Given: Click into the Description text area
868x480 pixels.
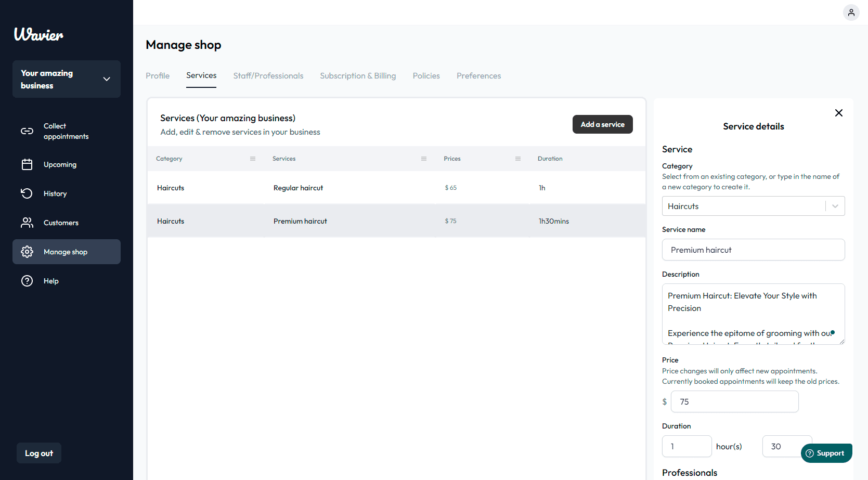Looking at the screenshot, I should pos(753,314).
